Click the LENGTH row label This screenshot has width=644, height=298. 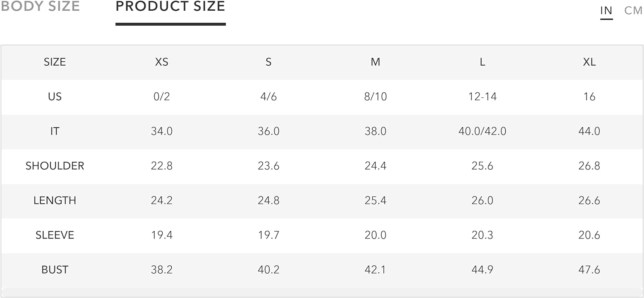[55, 201]
